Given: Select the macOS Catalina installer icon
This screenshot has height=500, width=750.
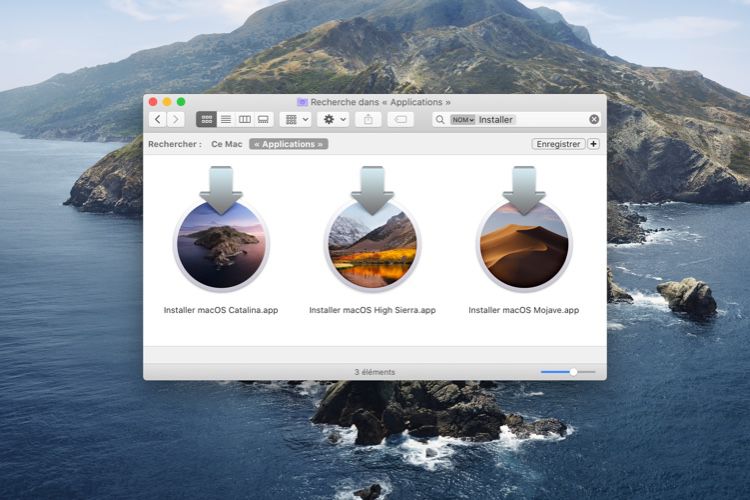Looking at the screenshot, I should click(221, 229).
